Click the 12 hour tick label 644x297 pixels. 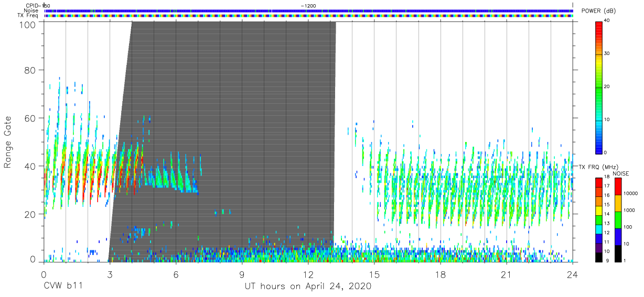pyautogui.click(x=308, y=274)
